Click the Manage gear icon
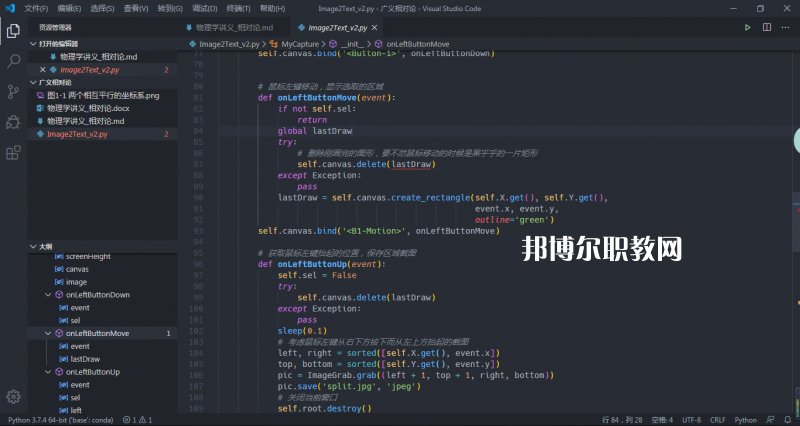Screen dimensions: 800x426 (x=13, y=397)
